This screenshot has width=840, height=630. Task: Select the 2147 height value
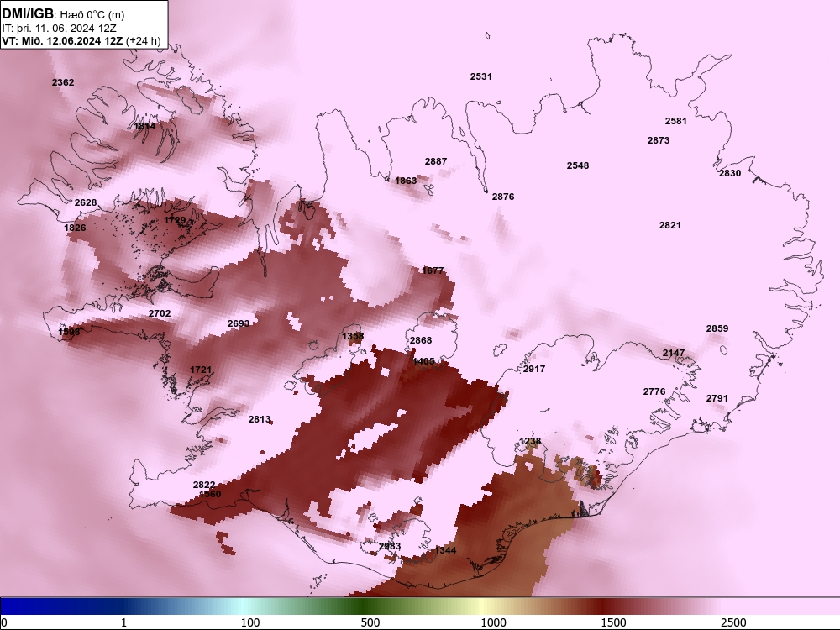coord(674,353)
